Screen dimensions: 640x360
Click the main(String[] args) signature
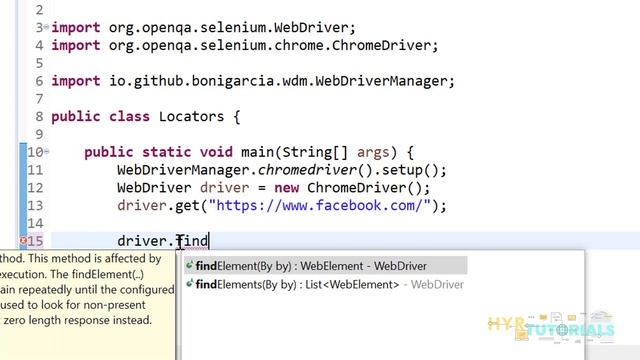pyautogui.click(x=319, y=152)
